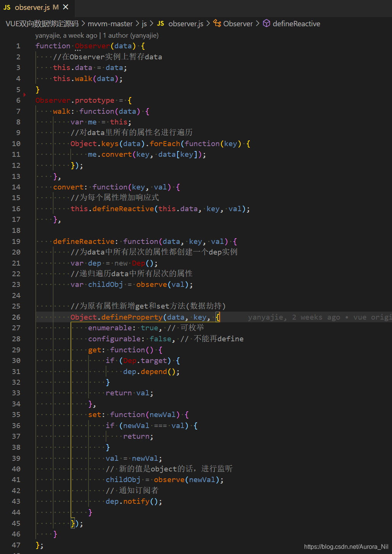Click the comment on line 25
The width and height of the screenshot is (392, 554).
[148, 306]
